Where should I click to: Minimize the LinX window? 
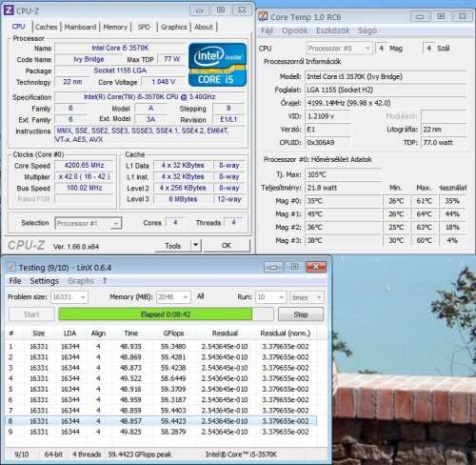pos(273,268)
